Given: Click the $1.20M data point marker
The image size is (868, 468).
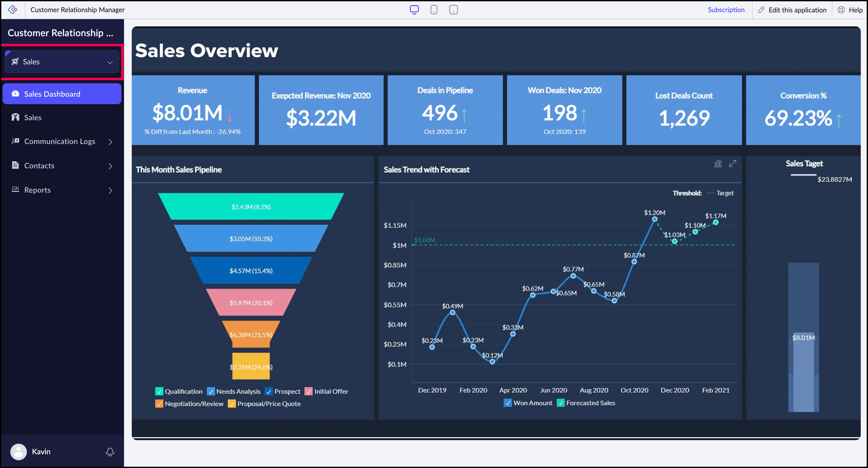Looking at the screenshot, I should pyautogui.click(x=654, y=220).
